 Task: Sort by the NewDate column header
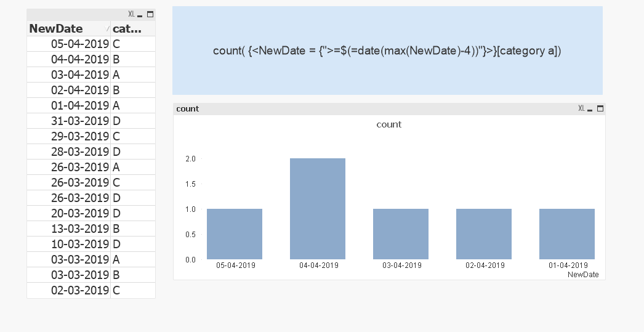click(68, 28)
